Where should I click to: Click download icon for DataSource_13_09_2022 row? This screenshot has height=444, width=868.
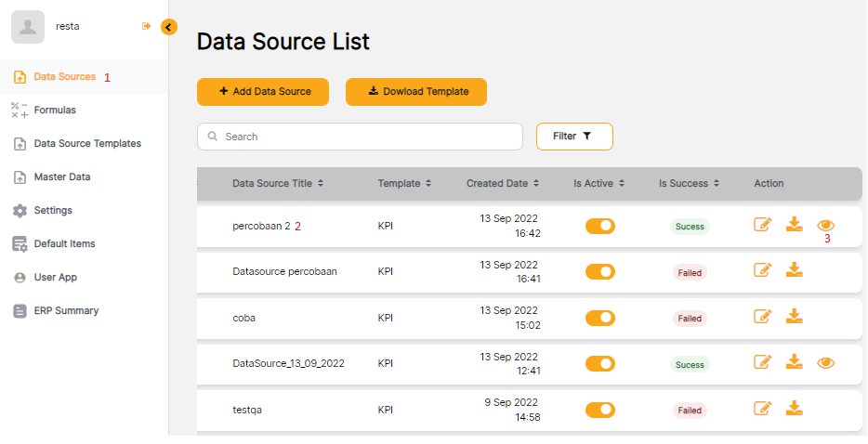click(794, 362)
